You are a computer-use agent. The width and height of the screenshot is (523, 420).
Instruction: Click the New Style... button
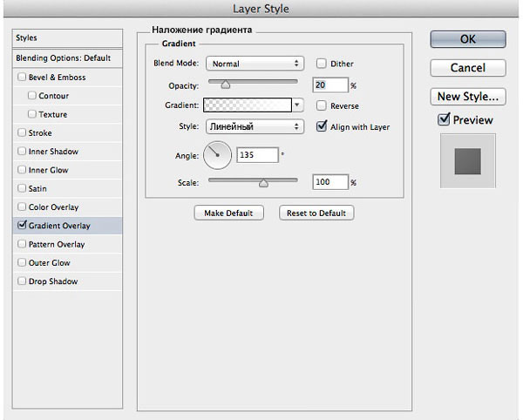(x=468, y=97)
